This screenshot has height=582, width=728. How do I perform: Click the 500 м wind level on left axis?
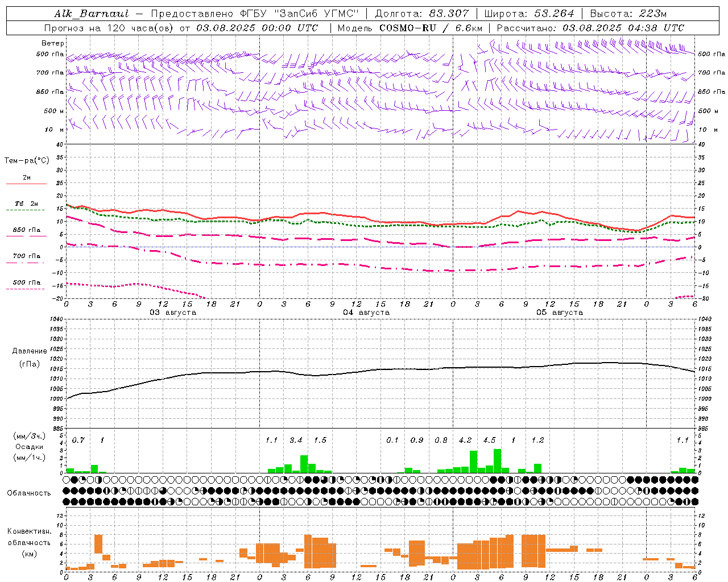(54, 111)
